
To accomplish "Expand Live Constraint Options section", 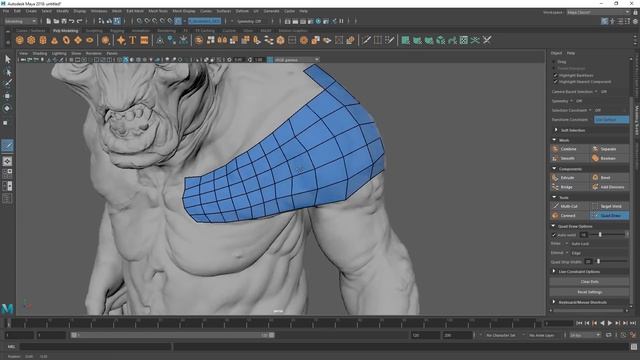I will 554,271.
